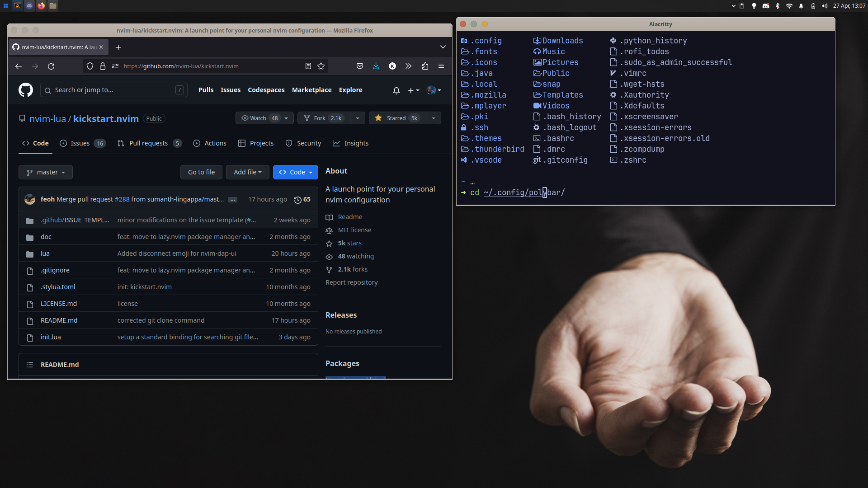
Task: Open README outline list icon
Action: [x=30, y=365]
